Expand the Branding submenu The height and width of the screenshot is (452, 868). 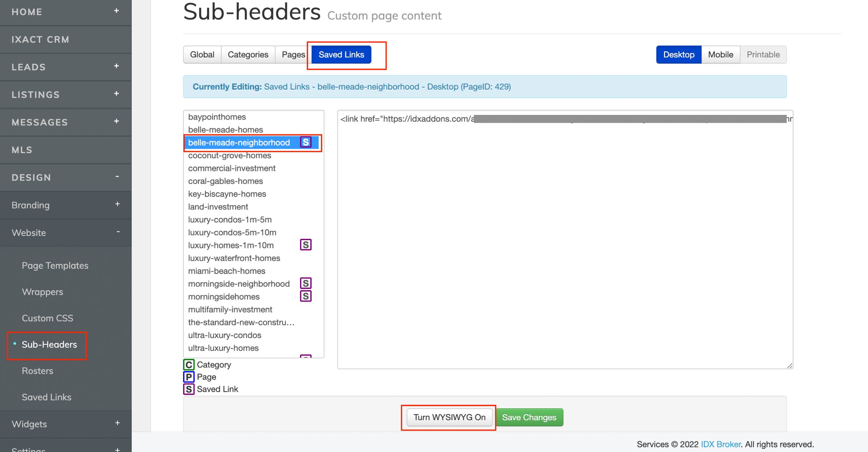coord(117,205)
